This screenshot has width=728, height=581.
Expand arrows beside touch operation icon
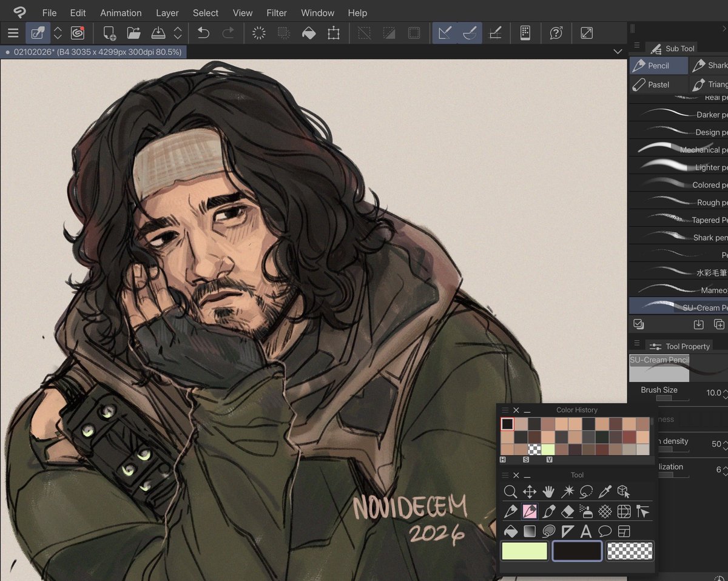(58, 33)
